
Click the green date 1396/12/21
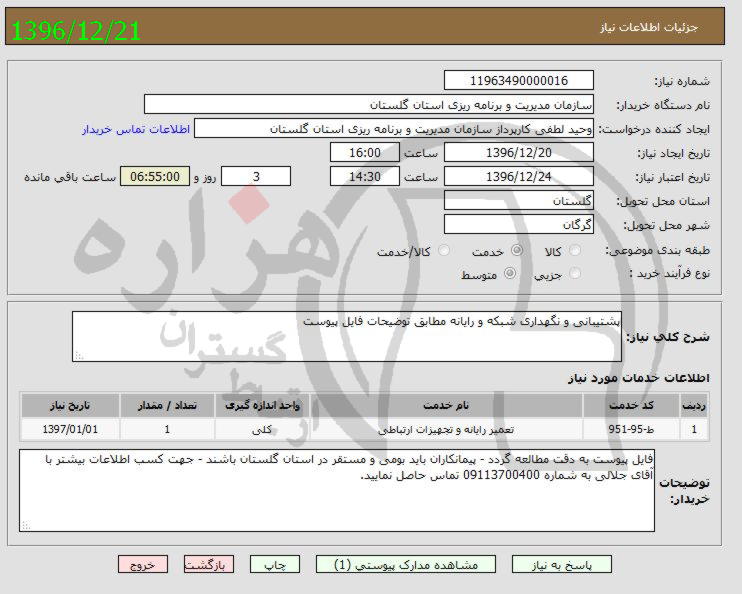pyautogui.click(x=76, y=31)
